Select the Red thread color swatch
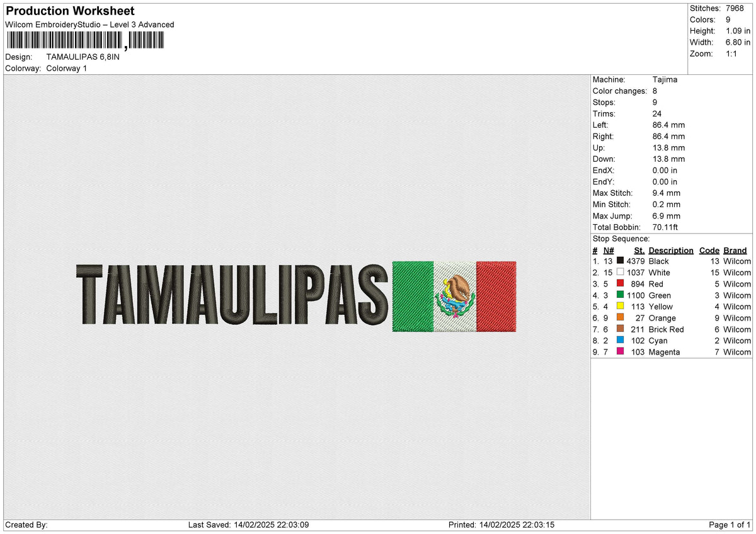Image resolution: width=756 pixels, height=534 pixels. tap(621, 284)
